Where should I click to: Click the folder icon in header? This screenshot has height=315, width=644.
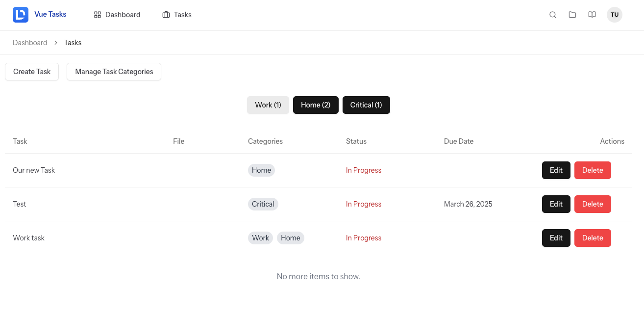coord(572,15)
